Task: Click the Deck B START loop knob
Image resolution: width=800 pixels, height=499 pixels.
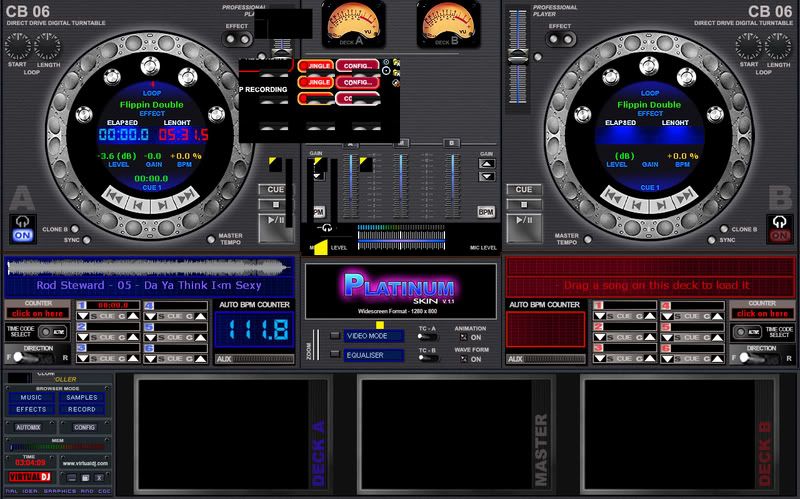Action: pos(748,46)
